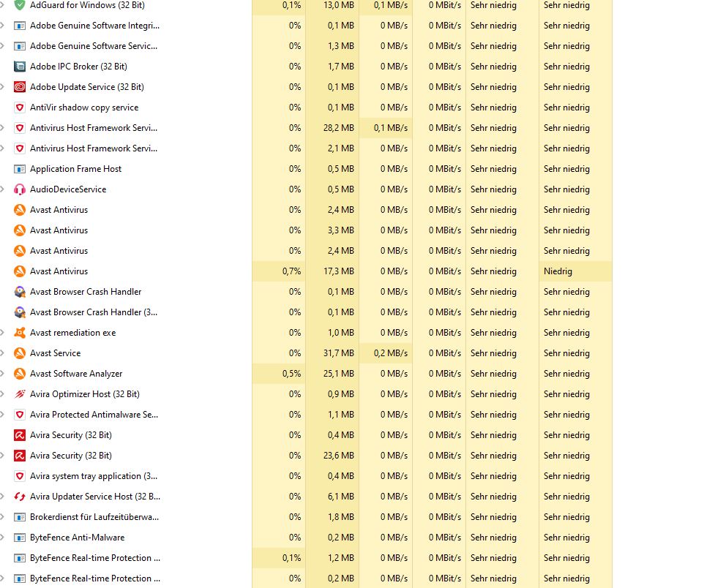Click the 25,1 MB memory value of Avast Software Analyzer

338,373
